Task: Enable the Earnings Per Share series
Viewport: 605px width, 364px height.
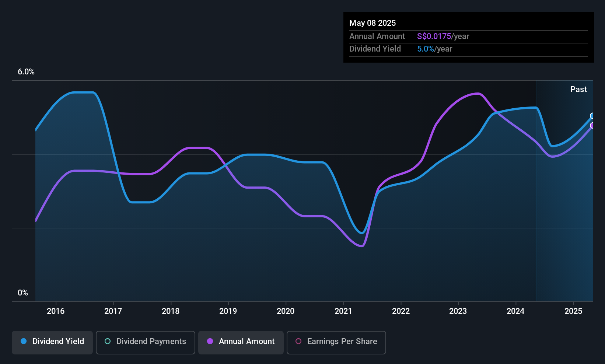Action: point(336,342)
